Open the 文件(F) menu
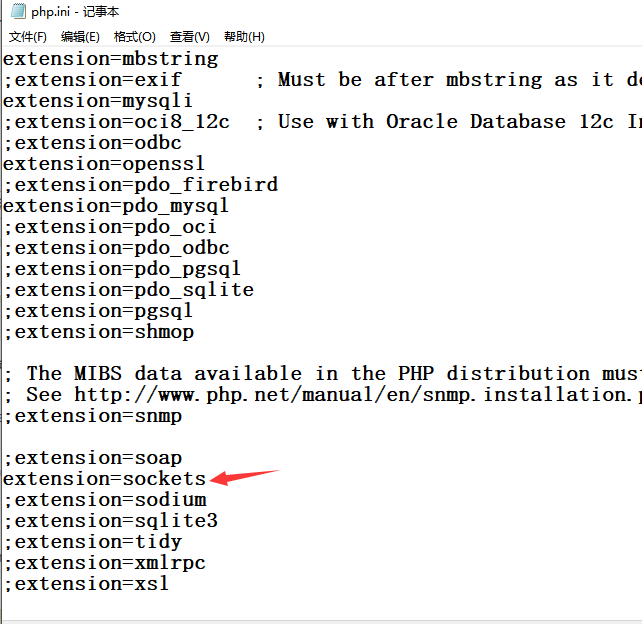The height and width of the screenshot is (624, 642). pyautogui.click(x=28, y=37)
